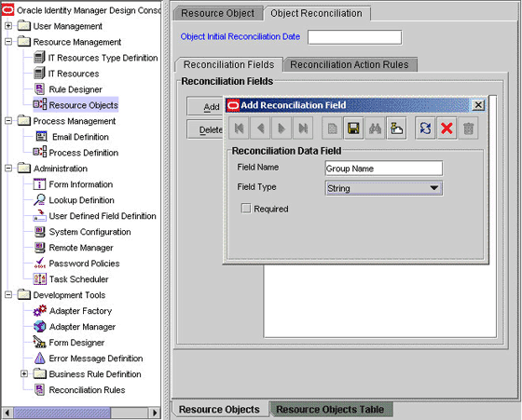Click the Add field button
This screenshot has height=420, width=522.
[205, 106]
